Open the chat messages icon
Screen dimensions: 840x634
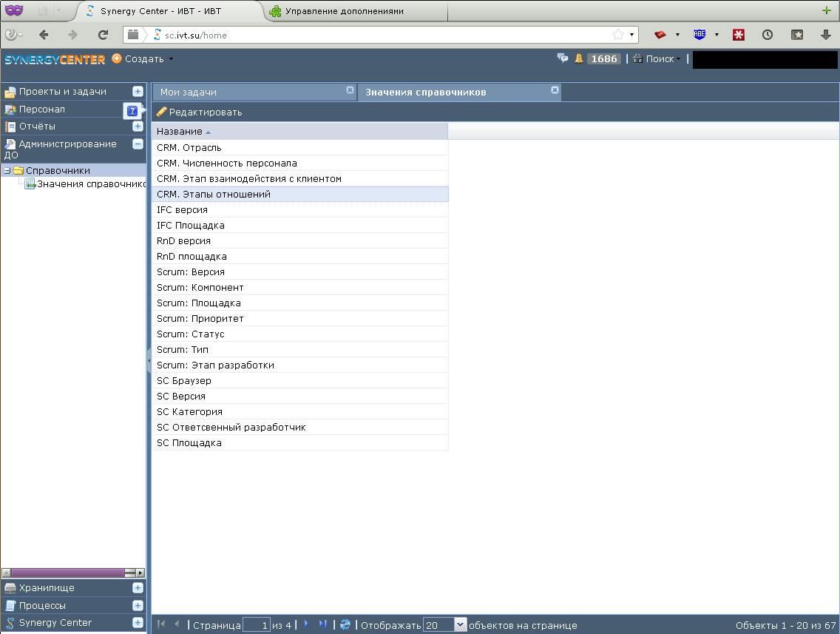(x=563, y=58)
